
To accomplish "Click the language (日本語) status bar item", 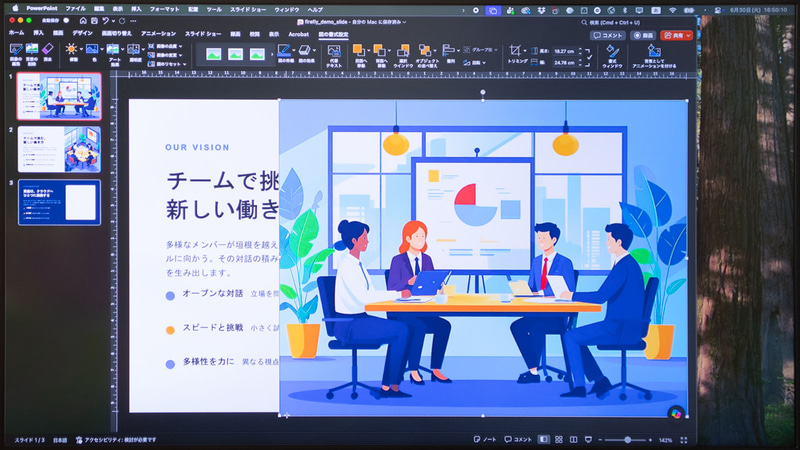I will click(x=60, y=440).
